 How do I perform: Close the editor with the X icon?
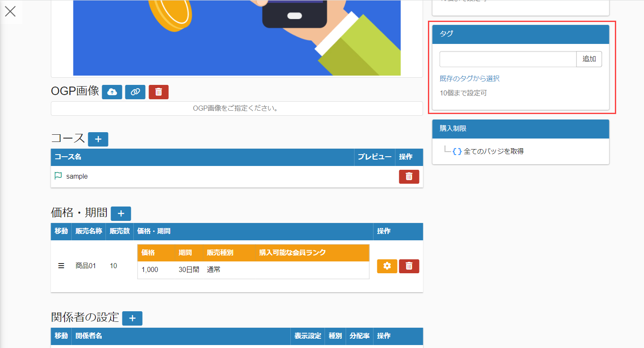click(x=11, y=11)
